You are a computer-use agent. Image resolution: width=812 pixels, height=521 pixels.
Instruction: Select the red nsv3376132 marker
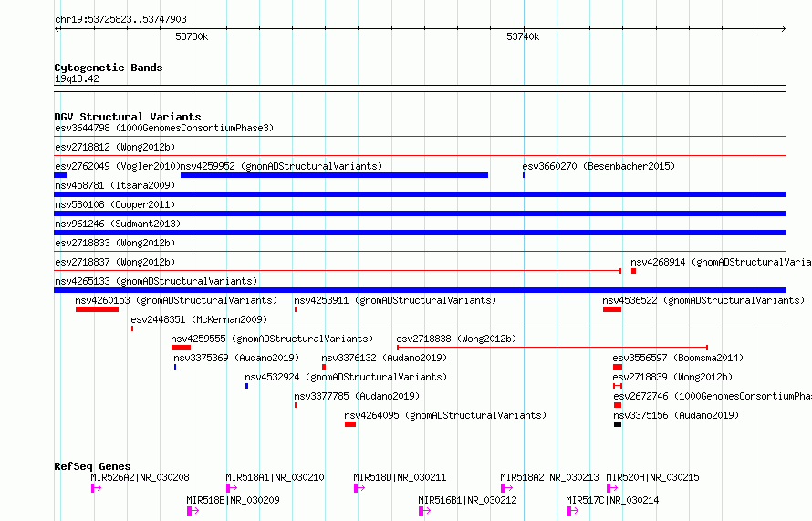pyautogui.click(x=324, y=367)
